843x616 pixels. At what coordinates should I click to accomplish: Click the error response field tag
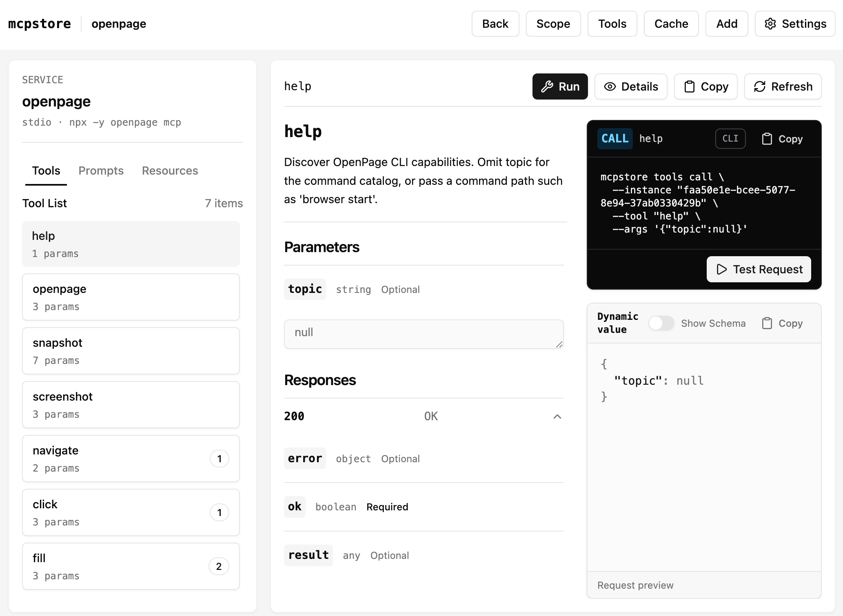coord(305,459)
